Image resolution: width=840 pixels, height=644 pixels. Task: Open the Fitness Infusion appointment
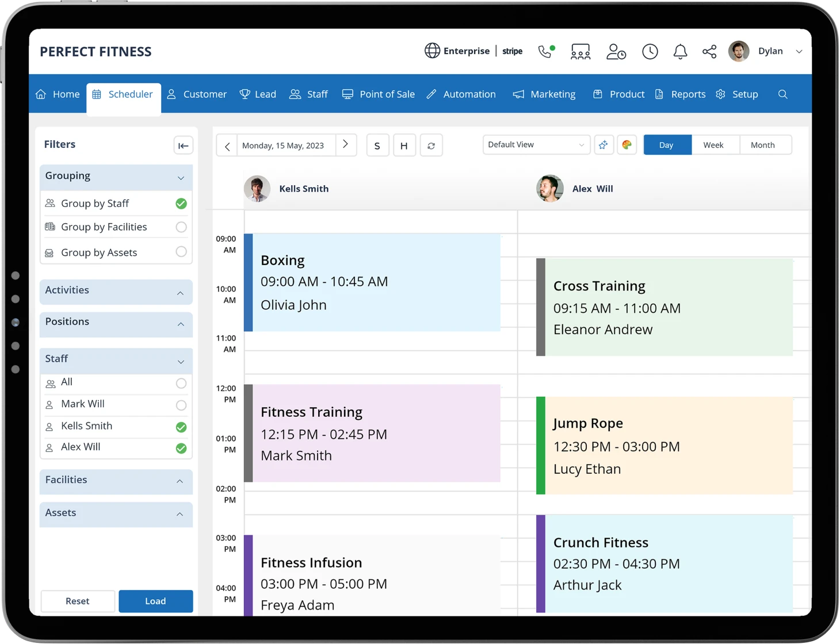point(372,576)
